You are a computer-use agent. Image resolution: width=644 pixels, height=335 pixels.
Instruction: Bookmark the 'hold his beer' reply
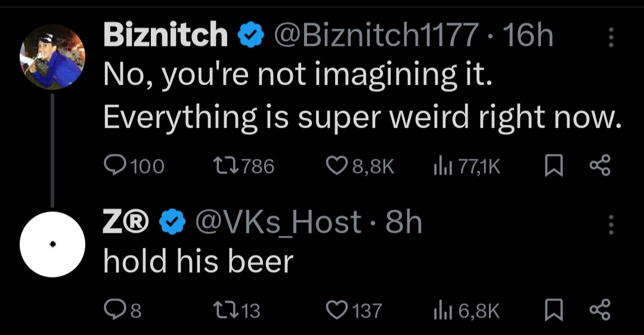(553, 310)
